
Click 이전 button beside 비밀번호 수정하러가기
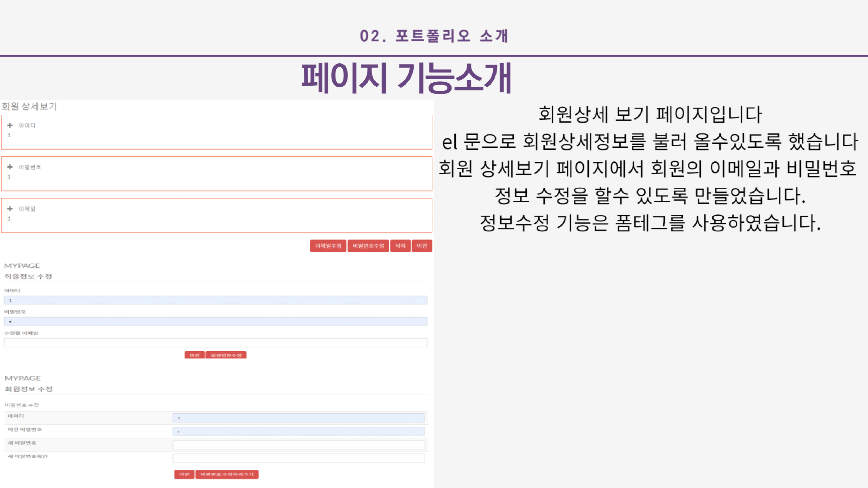click(x=184, y=475)
